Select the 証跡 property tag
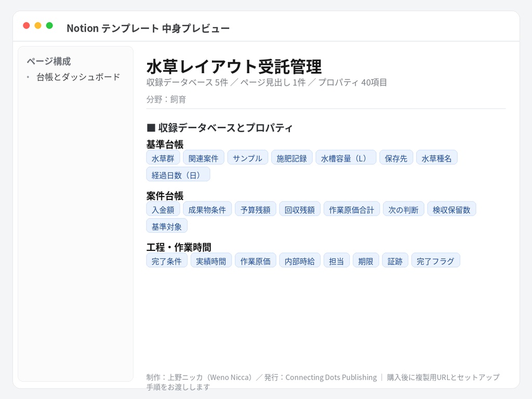The height and width of the screenshot is (399, 532). tap(395, 261)
